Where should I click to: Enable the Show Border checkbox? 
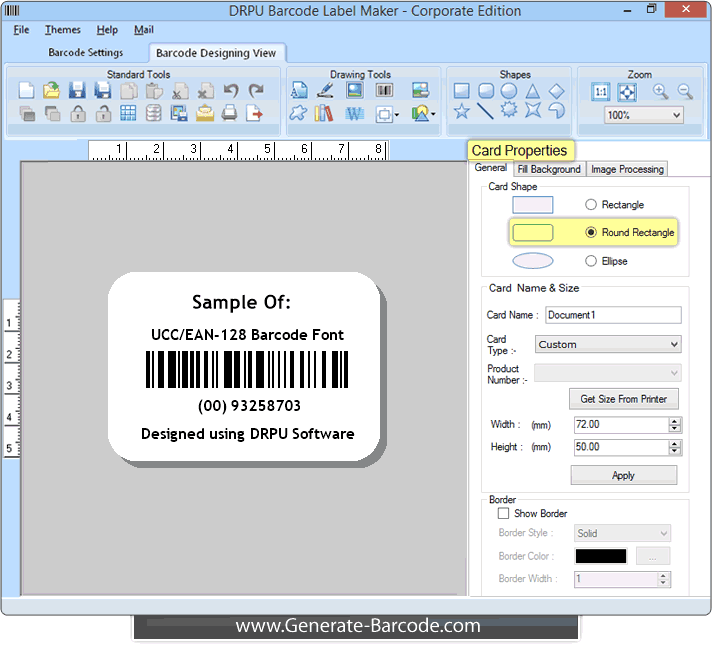pyautogui.click(x=503, y=514)
